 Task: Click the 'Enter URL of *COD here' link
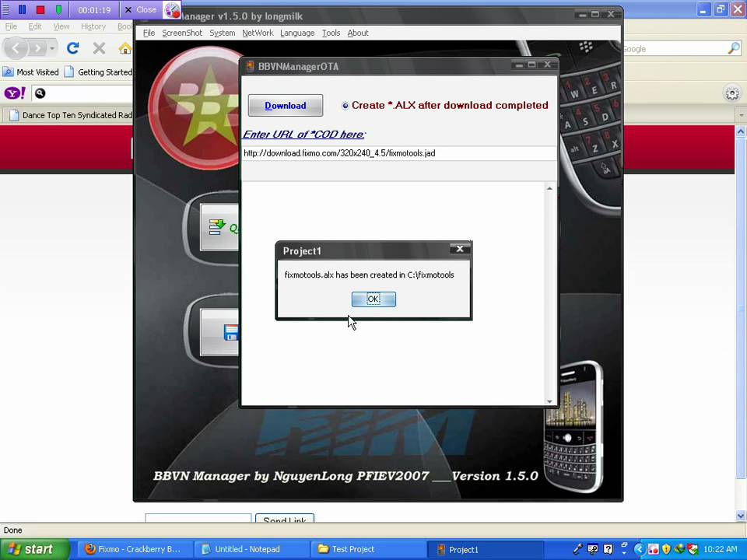tap(304, 135)
